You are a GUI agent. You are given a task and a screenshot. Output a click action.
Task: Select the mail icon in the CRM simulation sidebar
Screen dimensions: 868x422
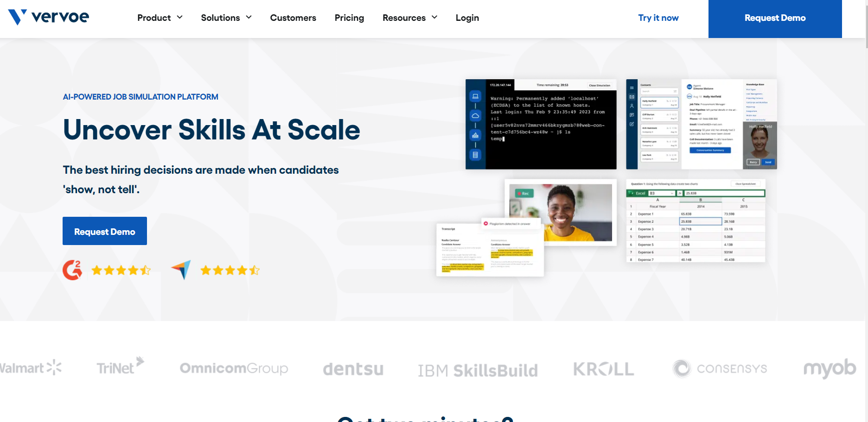[632, 97]
